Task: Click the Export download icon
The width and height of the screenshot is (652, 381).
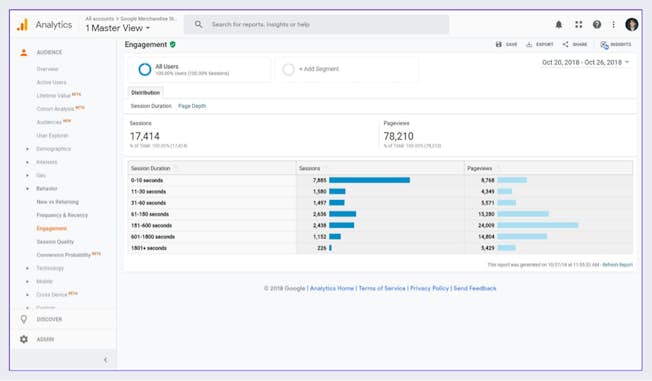Action: [x=529, y=44]
